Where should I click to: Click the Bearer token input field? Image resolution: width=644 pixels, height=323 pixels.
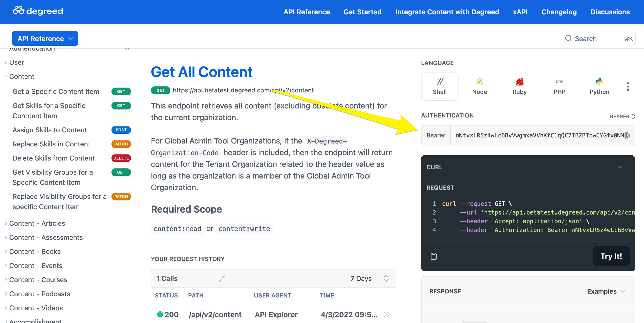point(540,135)
